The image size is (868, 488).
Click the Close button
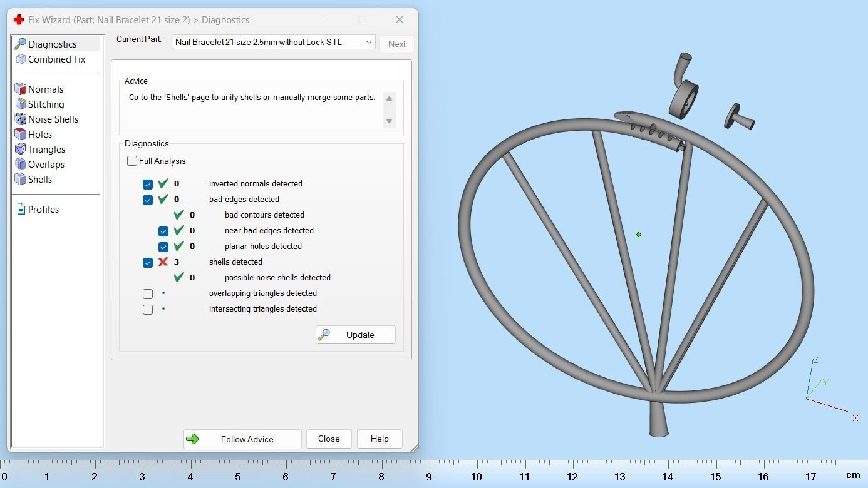pyautogui.click(x=329, y=439)
